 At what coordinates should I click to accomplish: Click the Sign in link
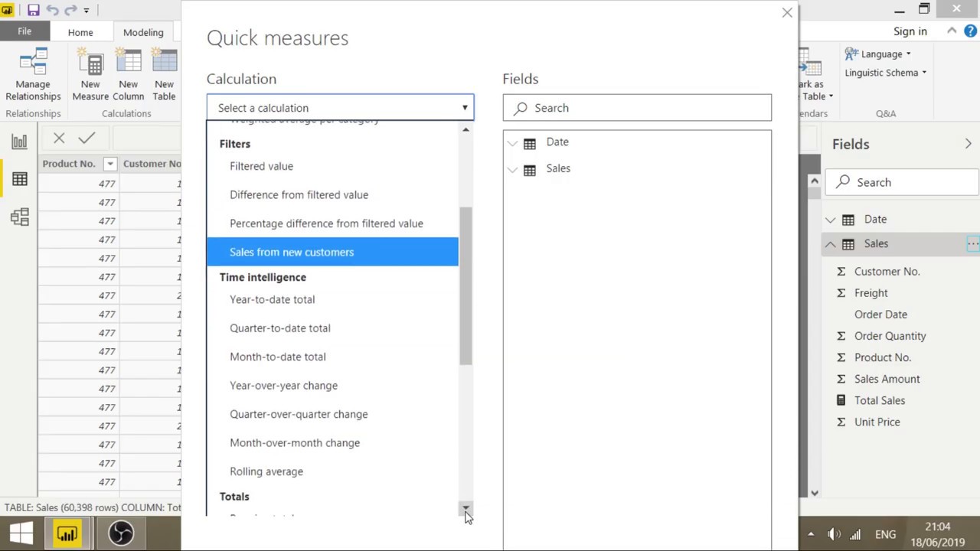click(x=910, y=31)
